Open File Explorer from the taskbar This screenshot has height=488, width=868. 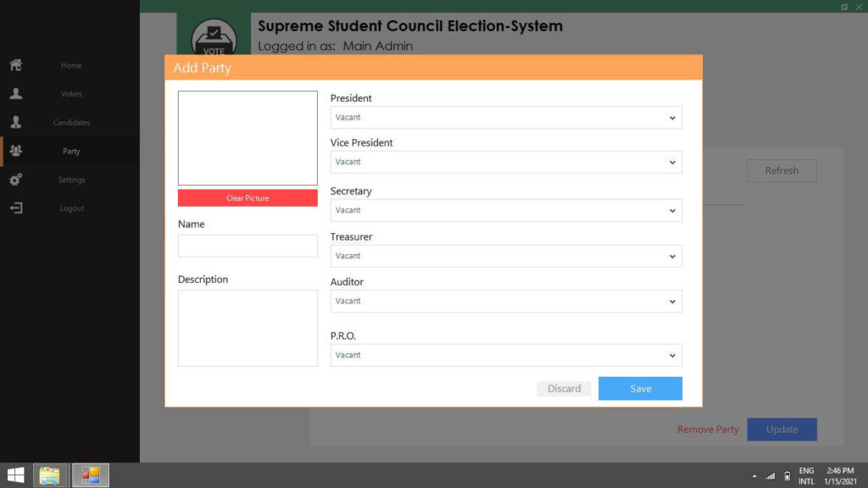coord(50,474)
